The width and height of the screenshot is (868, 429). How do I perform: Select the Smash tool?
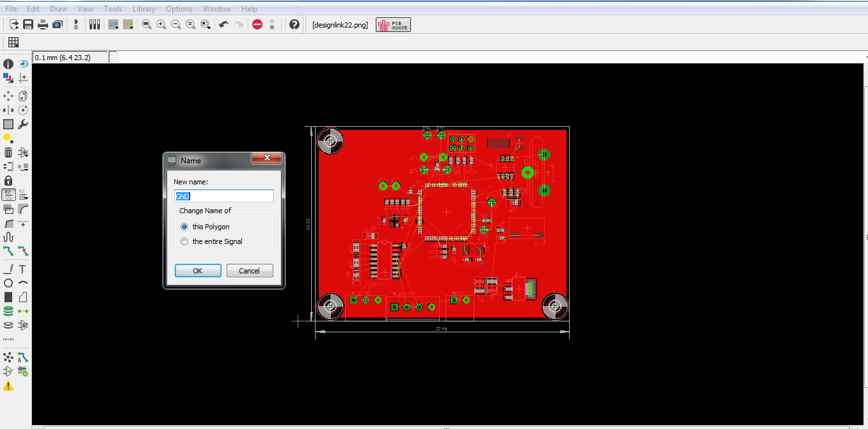click(x=8, y=209)
